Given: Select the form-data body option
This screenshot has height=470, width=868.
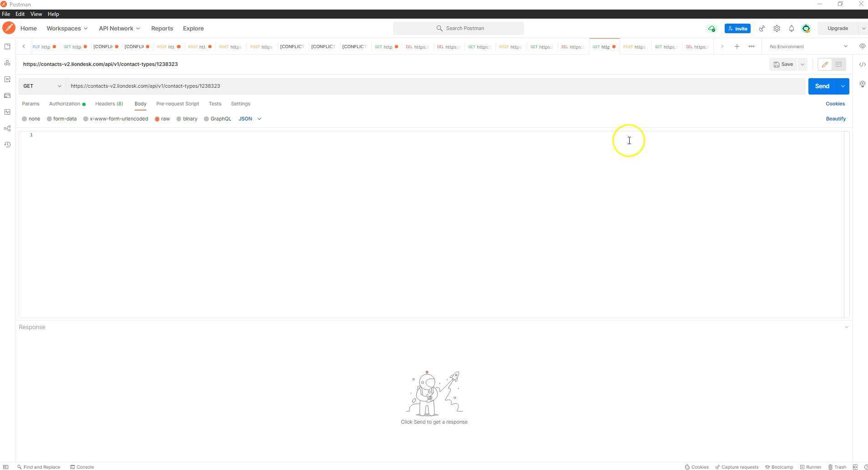Looking at the screenshot, I should pos(62,119).
